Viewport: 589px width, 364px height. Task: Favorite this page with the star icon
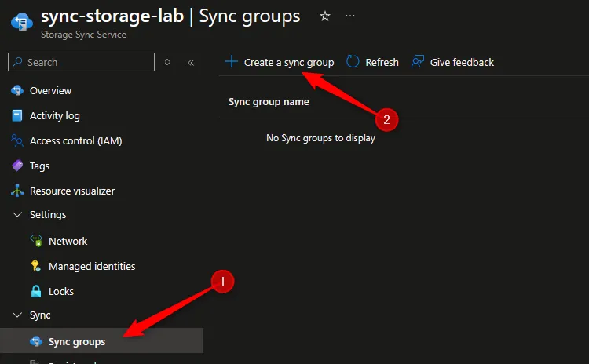coord(325,16)
